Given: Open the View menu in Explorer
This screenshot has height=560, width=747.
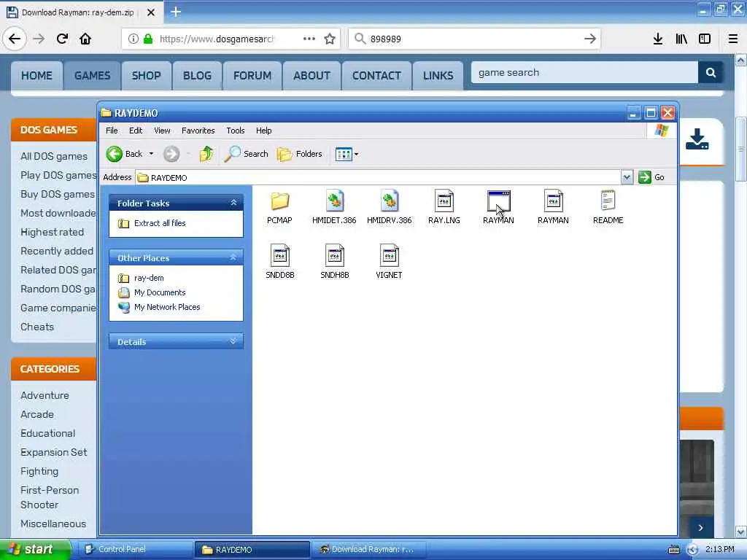Looking at the screenshot, I should coord(162,131).
